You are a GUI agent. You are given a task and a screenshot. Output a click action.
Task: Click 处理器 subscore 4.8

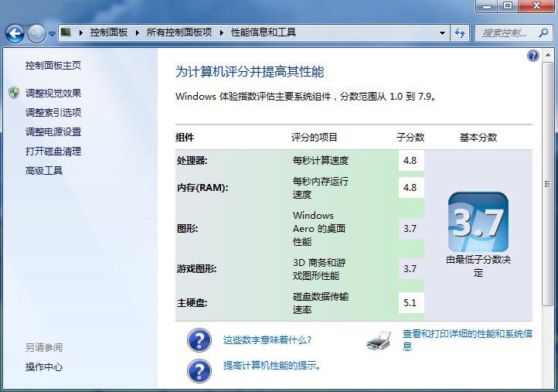[x=410, y=161]
